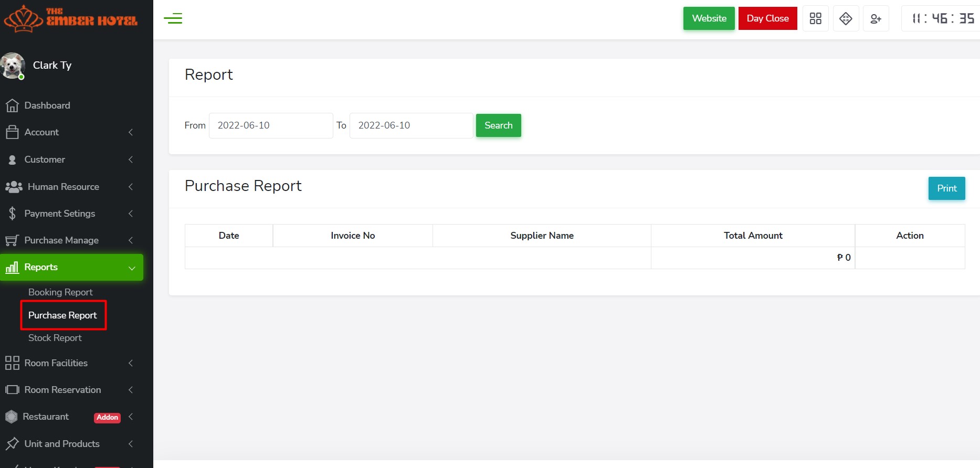Open the Booking Report page
The image size is (980, 468).
[60, 292]
